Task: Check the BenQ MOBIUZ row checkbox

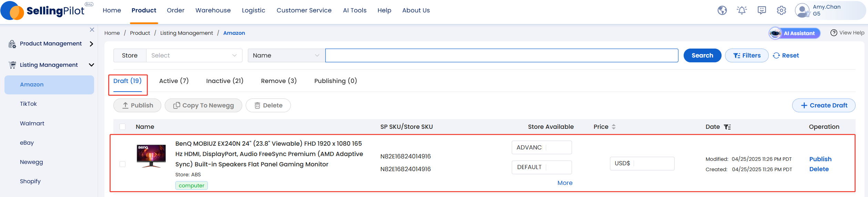Action: pos(122,164)
